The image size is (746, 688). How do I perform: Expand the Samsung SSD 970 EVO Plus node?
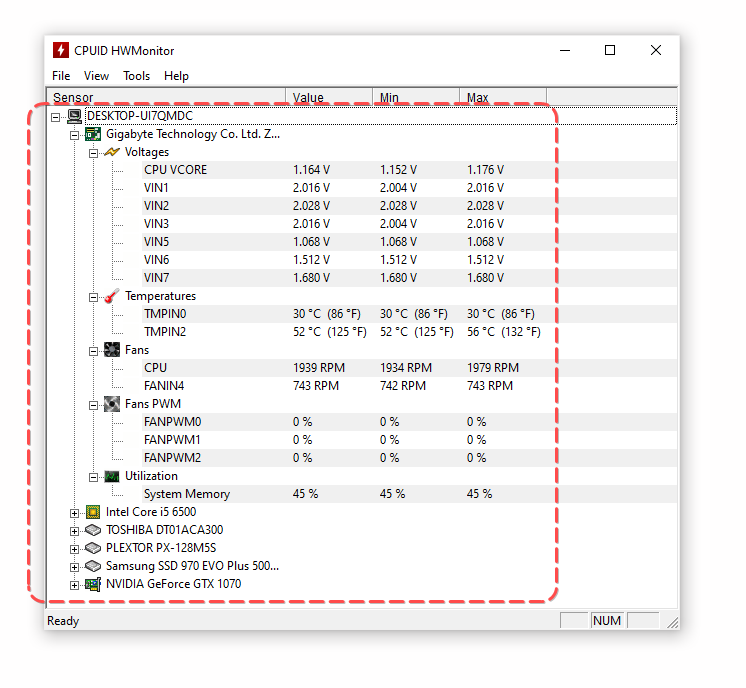click(74, 567)
